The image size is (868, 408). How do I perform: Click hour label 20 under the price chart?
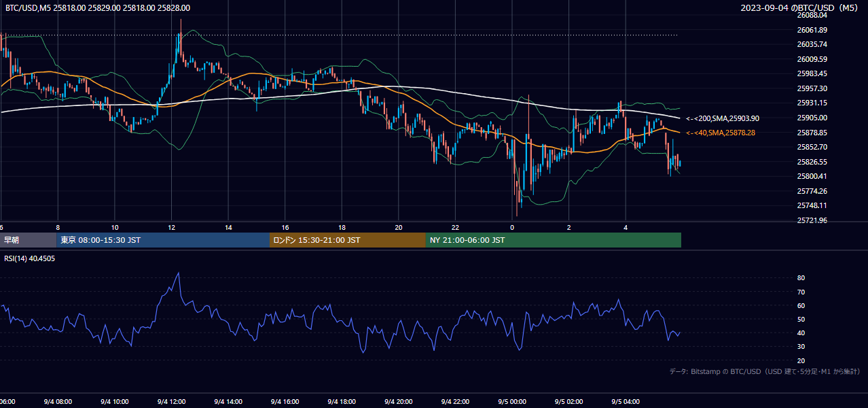(x=399, y=227)
